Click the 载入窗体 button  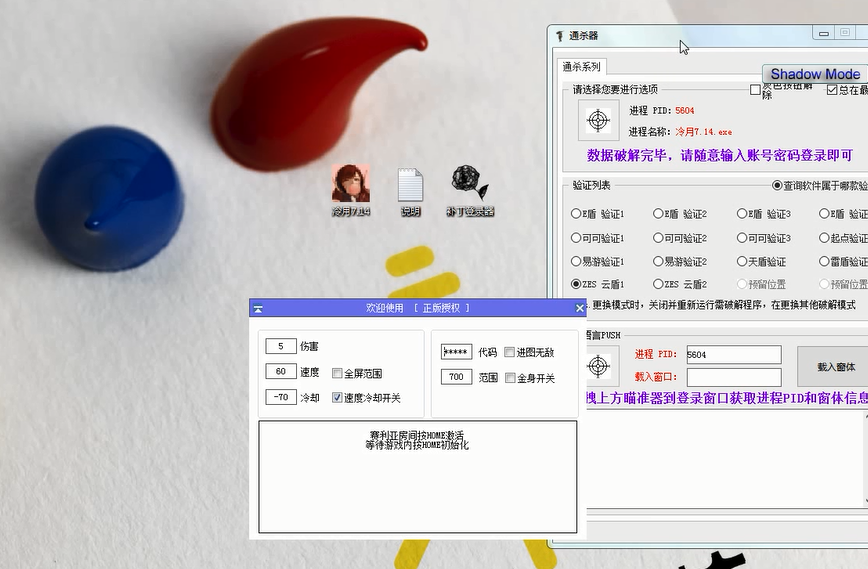click(x=835, y=366)
